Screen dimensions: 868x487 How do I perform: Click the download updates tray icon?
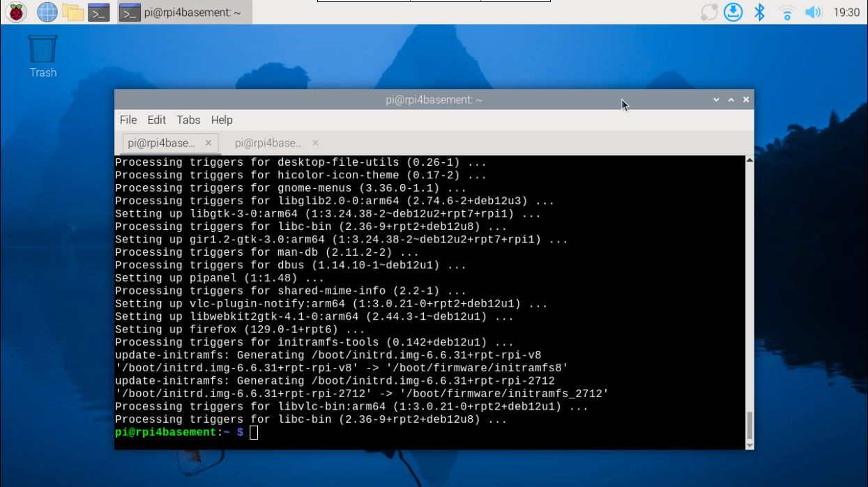(x=733, y=12)
